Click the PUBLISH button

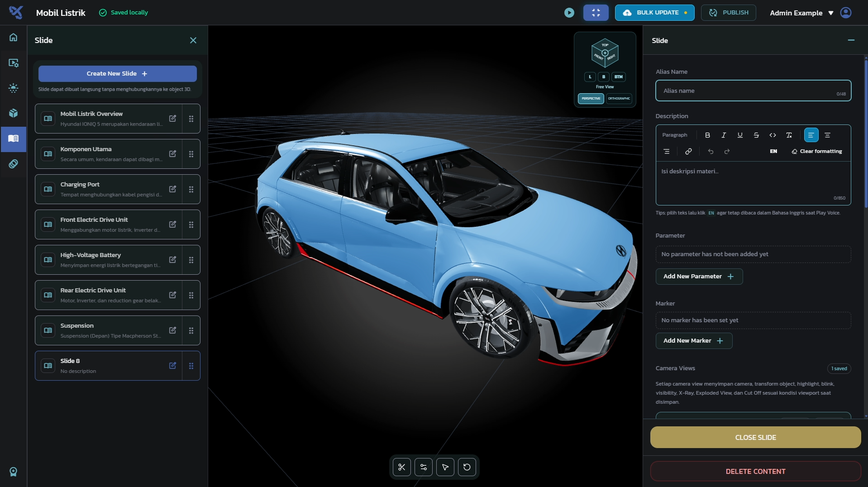tap(729, 13)
